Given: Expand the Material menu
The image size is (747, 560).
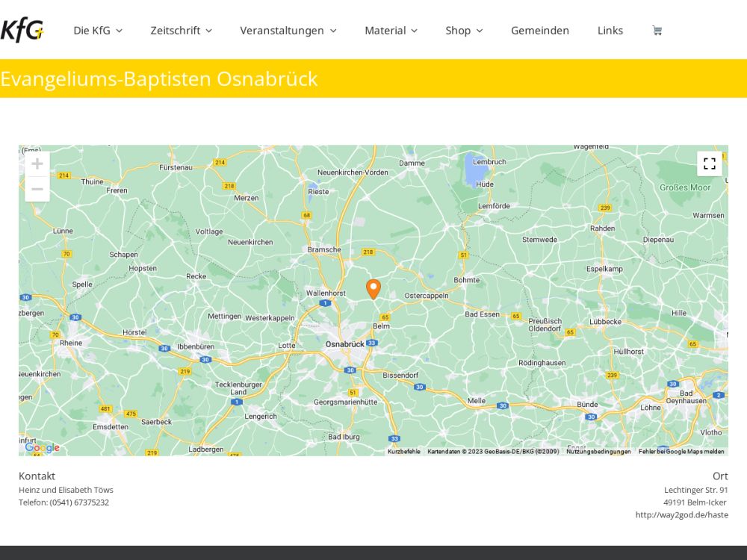Looking at the screenshot, I should click(x=391, y=31).
